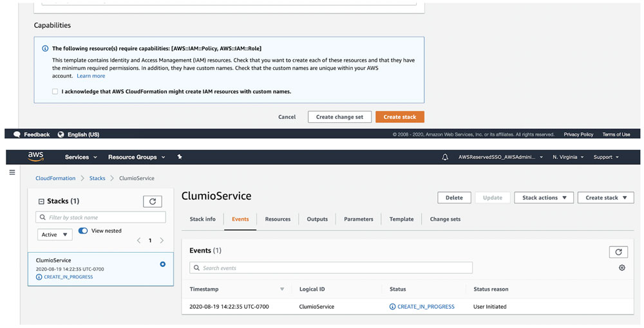Expand the Stack actions dropdown
Viewport: 644px width, 328px height.
tap(544, 197)
